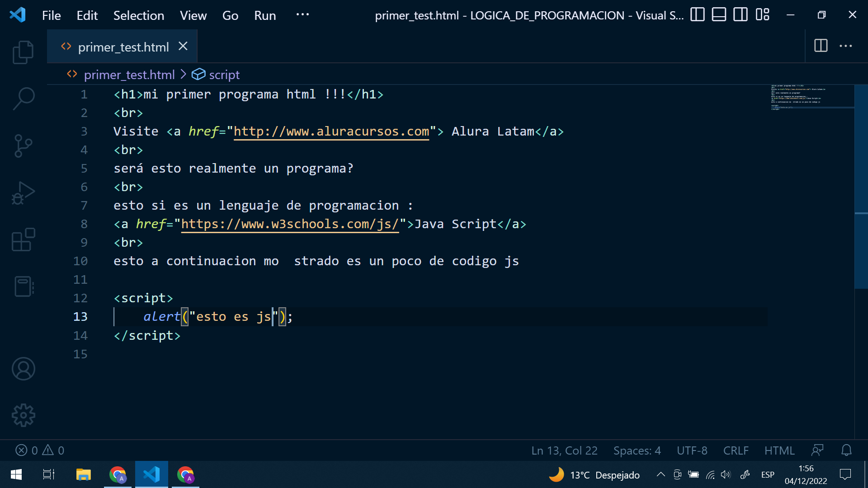Screen dimensions: 868x488
Task: Switch to the second Chrome taskbar icon
Action: pos(185,474)
